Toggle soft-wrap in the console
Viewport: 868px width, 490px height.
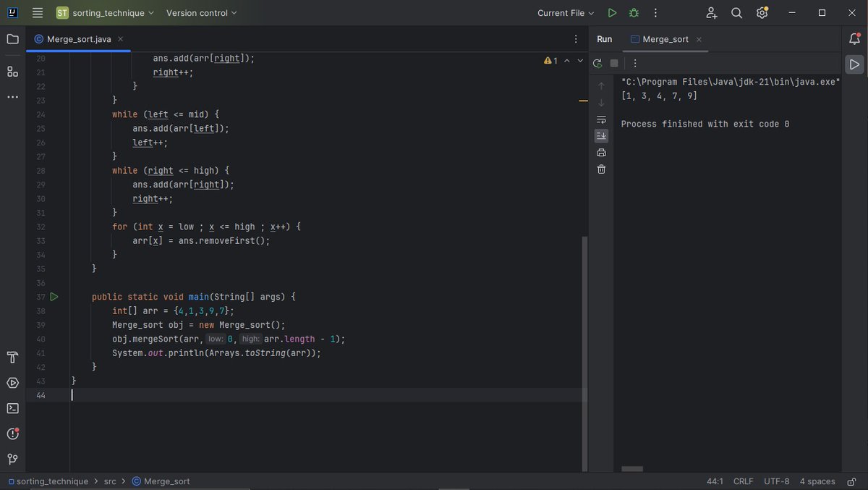click(x=601, y=119)
